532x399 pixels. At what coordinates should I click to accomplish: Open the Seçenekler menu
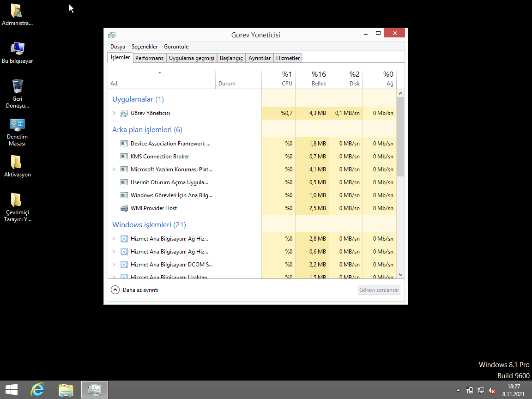tap(145, 47)
